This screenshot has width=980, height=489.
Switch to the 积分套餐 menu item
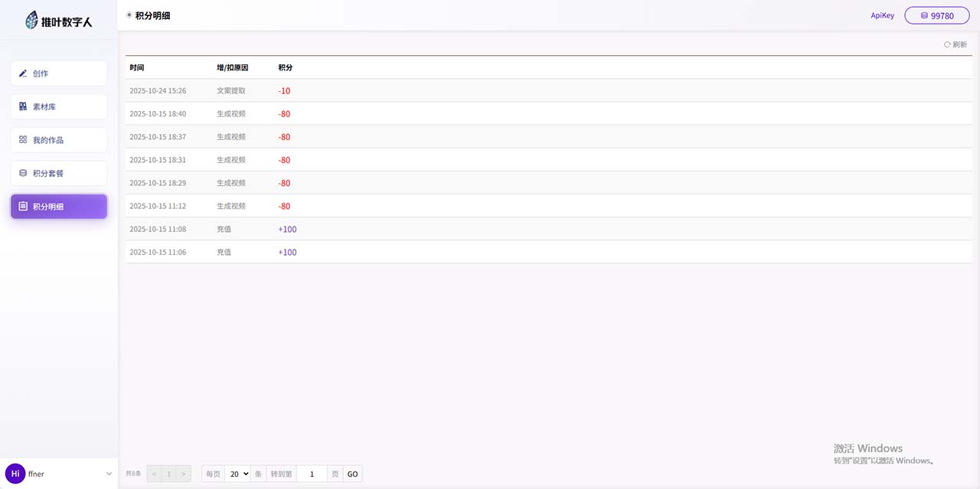click(59, 174)
